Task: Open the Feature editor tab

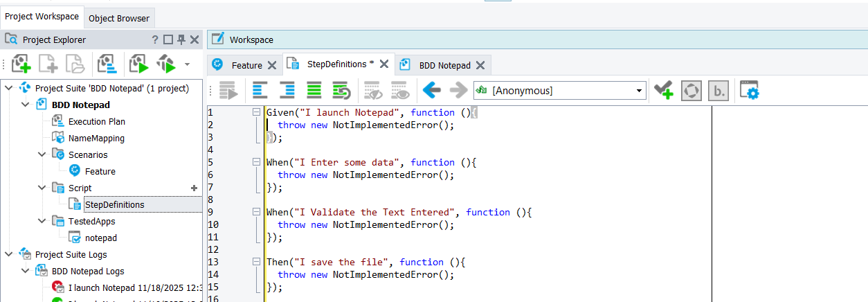Action: coord(246,65)
